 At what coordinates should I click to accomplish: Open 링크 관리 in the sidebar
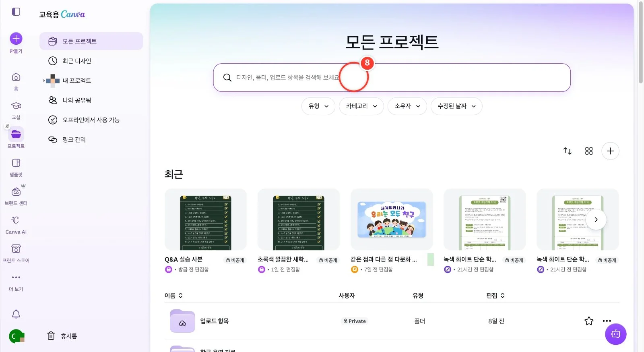(91, 140)
